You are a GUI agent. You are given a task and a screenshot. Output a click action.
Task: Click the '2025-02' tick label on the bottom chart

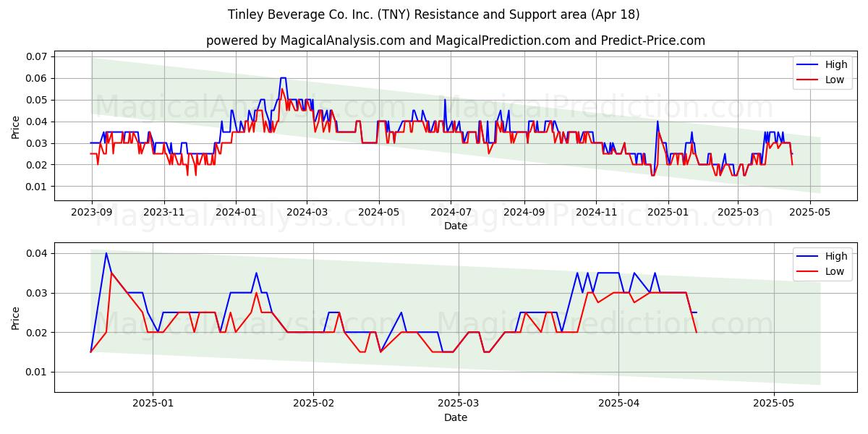pos(313,404)
